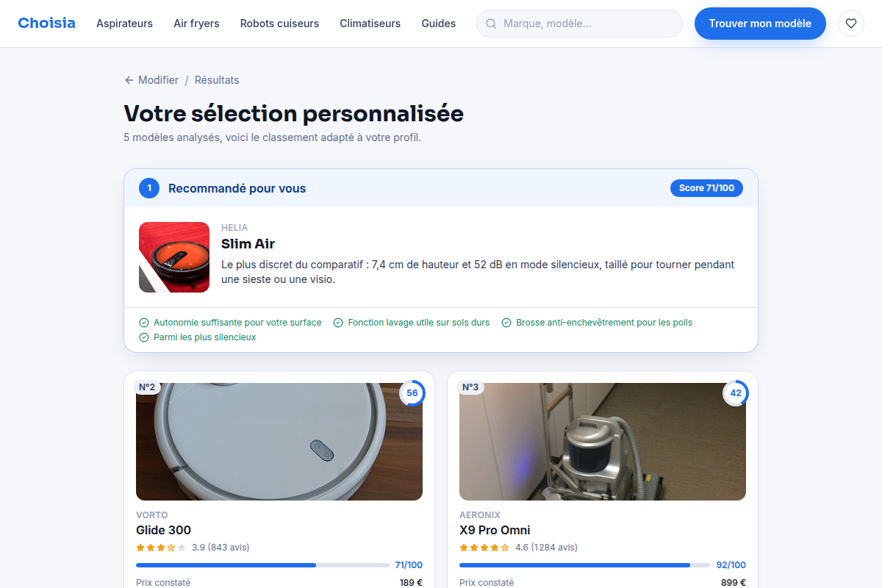The height and width of the screenshot is (588, 882).
Task: Click the checkmark beside Parmi les plus silencieux
Action: click(144, 337)
